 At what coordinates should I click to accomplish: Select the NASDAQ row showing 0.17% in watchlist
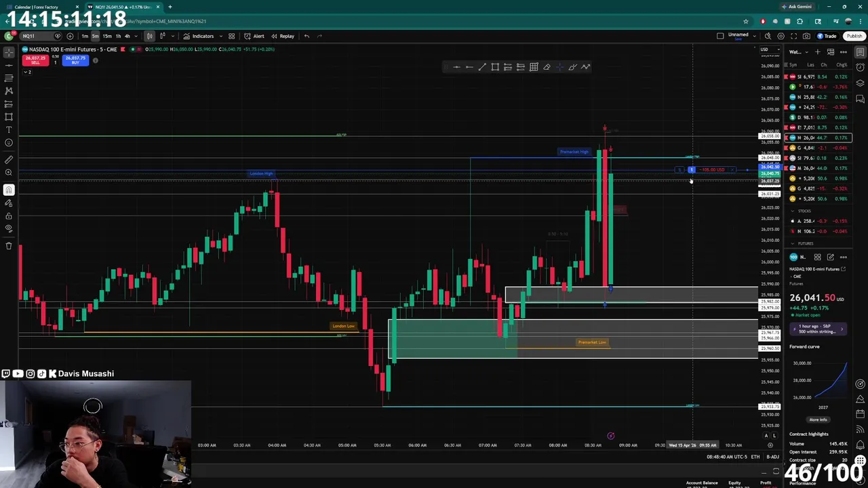tap(819, 138)
